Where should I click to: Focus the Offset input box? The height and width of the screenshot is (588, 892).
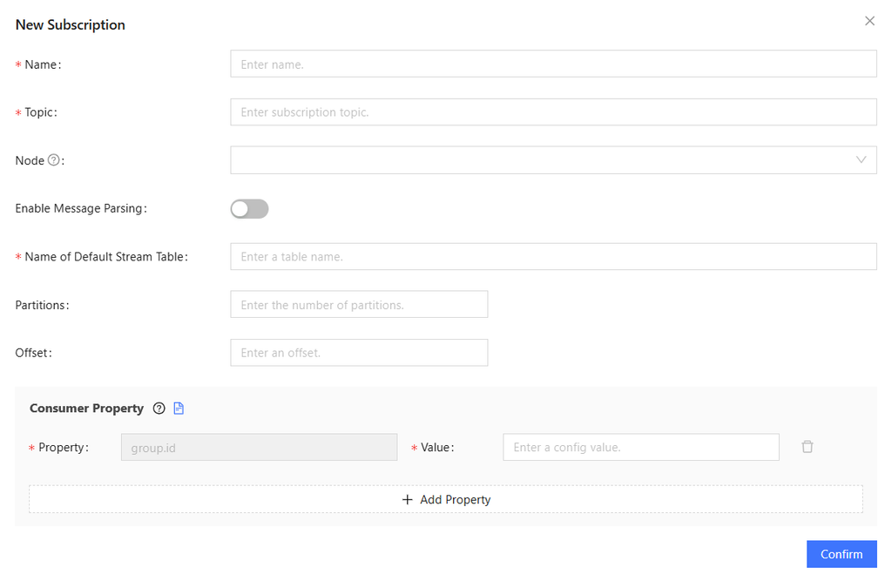point(359,353)
